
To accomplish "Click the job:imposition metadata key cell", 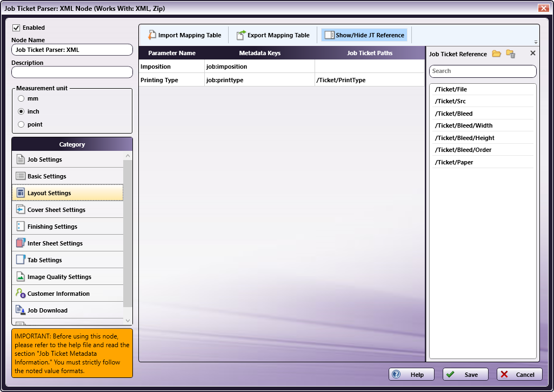I will pyautogui.click(x=259, y=67).
